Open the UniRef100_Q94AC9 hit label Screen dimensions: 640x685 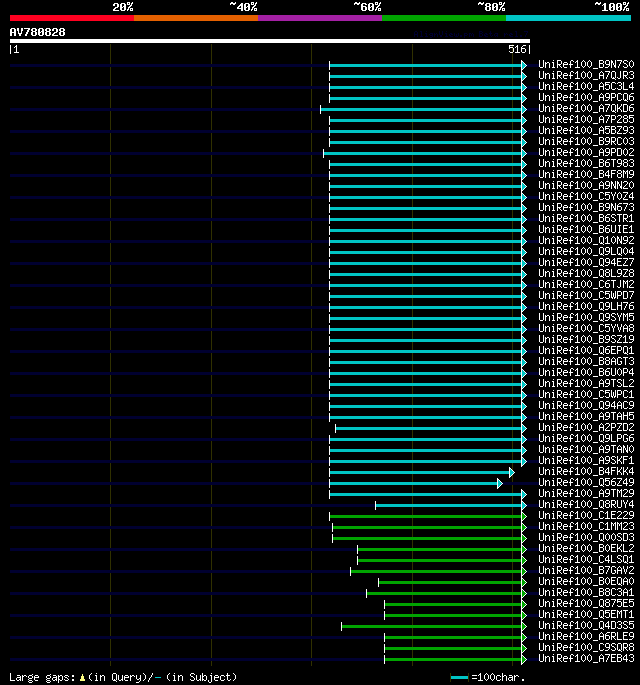[x=586, y=405]
